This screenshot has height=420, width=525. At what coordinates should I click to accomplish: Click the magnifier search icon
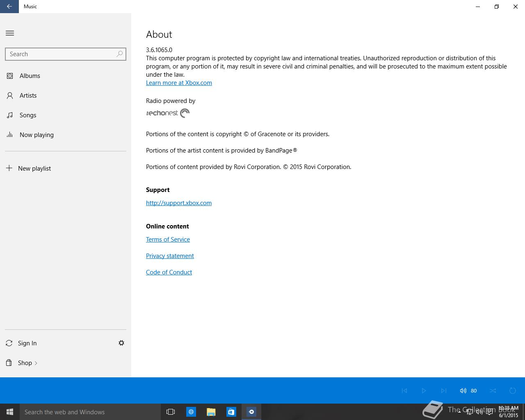pos(120,54)
